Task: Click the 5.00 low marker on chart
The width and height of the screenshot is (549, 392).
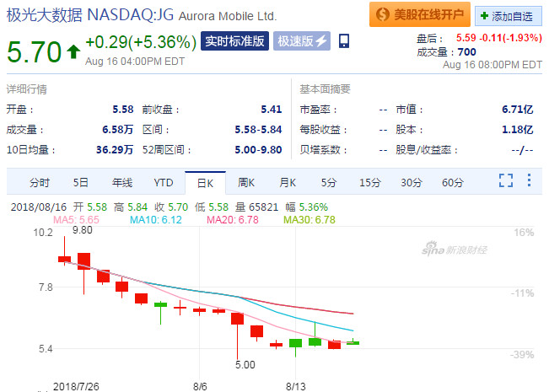Action: pyautogui.click(x=245, y=365)
